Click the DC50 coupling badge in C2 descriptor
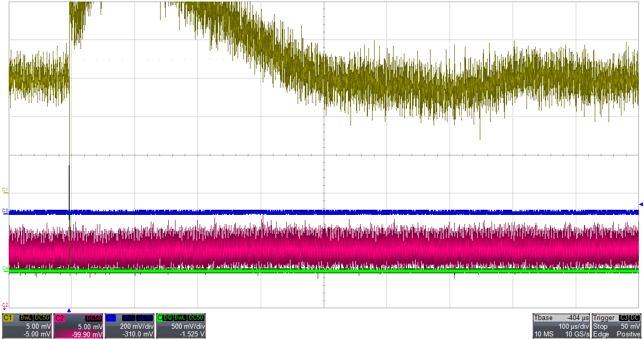Image resolution: width=644 pixels, height=339 pixels. [93, 318]
